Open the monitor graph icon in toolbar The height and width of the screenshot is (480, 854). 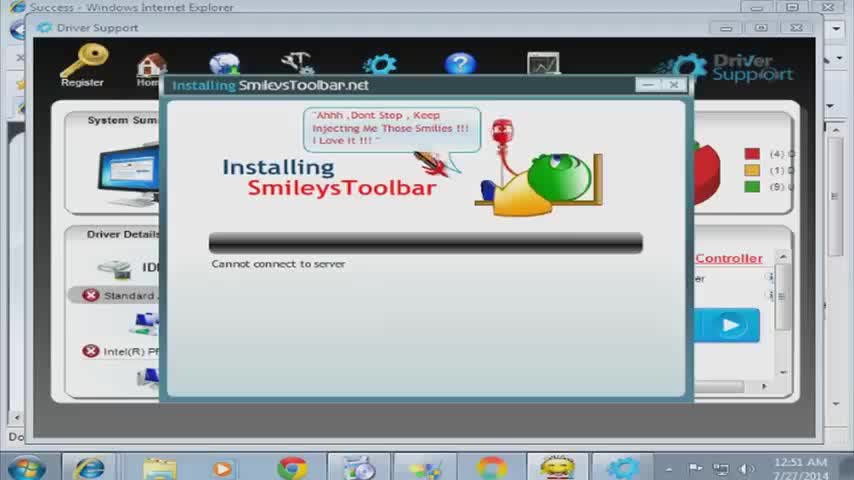[543, 63]
